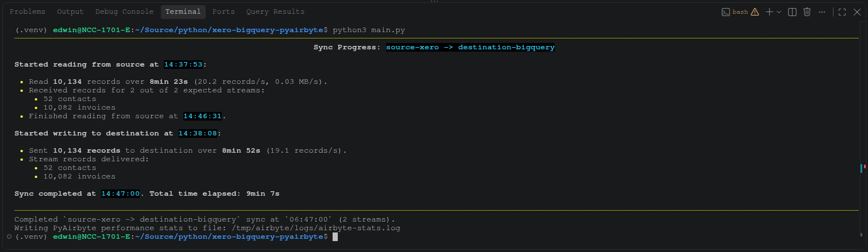Click the '8min 23s' read duration
868x252 pixels.
[169, 82]
